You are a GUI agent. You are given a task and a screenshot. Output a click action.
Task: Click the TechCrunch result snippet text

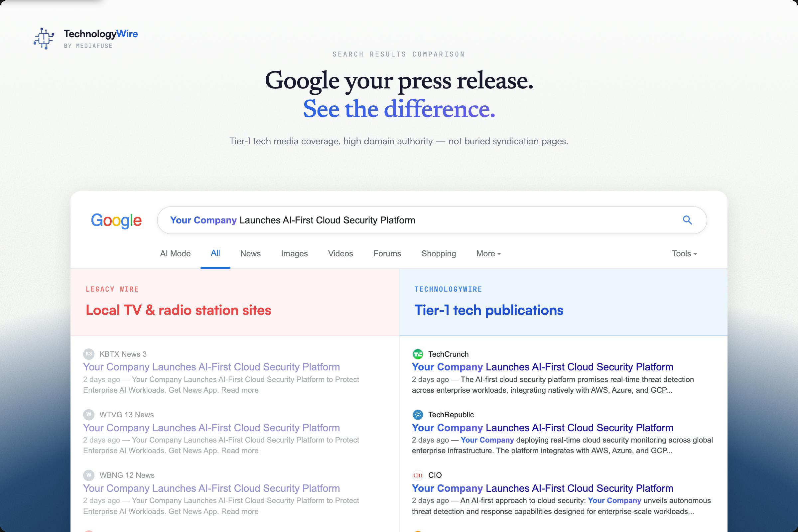click(553, 385)
